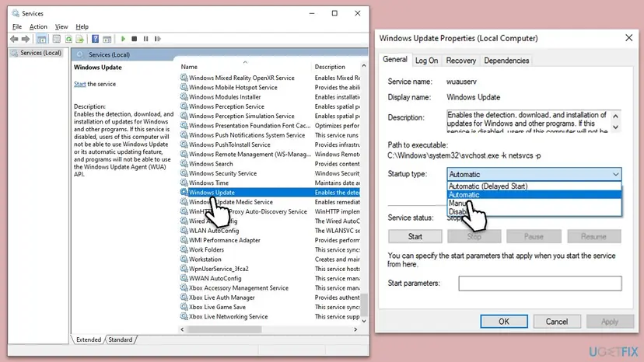Click the gear icon of Work Folders
Screen dimensions: 644x362
tap(184, 249)
